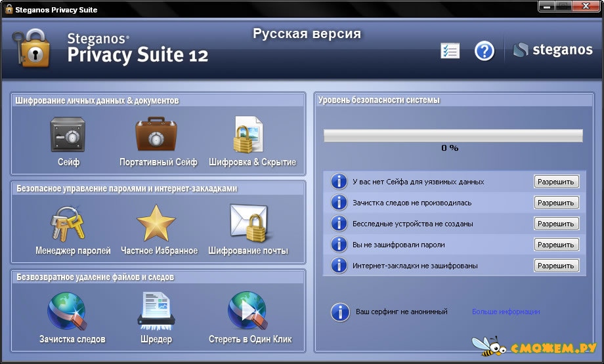Launch Зачистка следов globe eraser icon

click(67, 312)
